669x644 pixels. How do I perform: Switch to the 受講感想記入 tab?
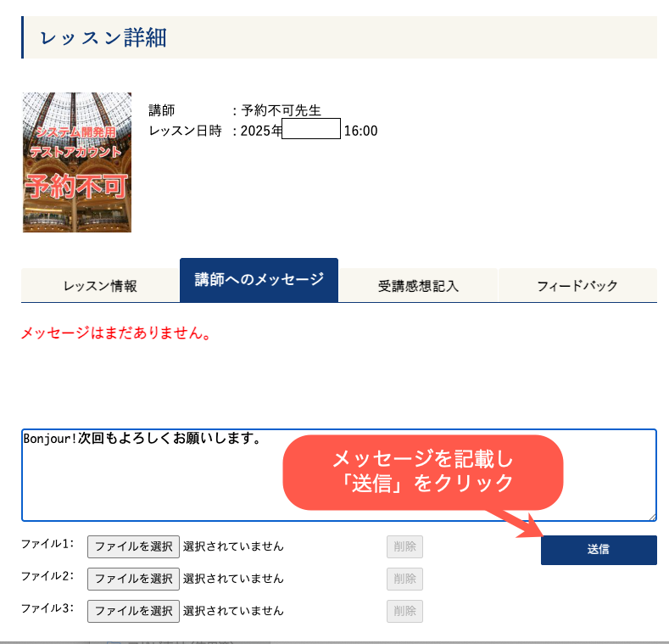tap(418, 286)
